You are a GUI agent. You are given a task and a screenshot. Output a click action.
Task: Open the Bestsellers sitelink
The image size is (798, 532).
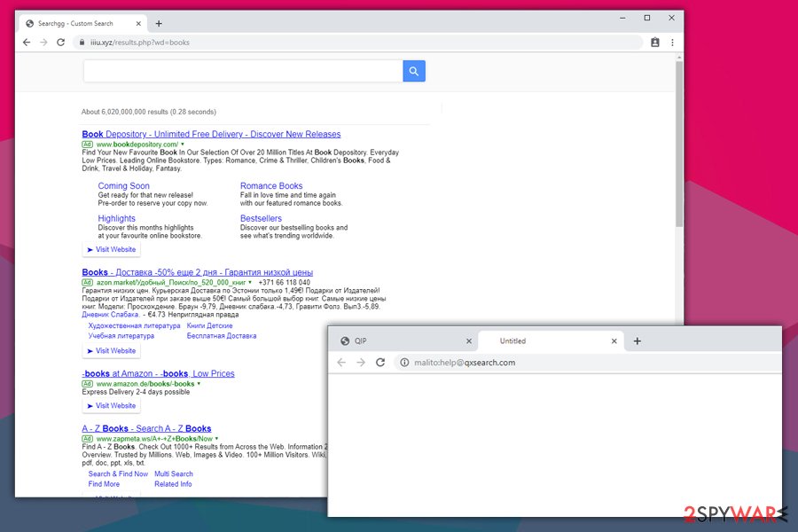261,218
